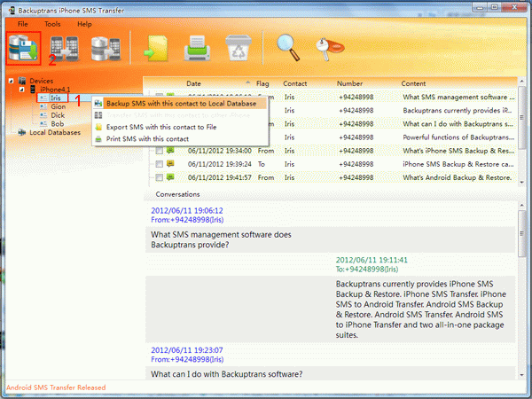Viewport: 532px width, 399px height.
Task: Select the Iris contact in tree
Action: [x=56, y=98]
